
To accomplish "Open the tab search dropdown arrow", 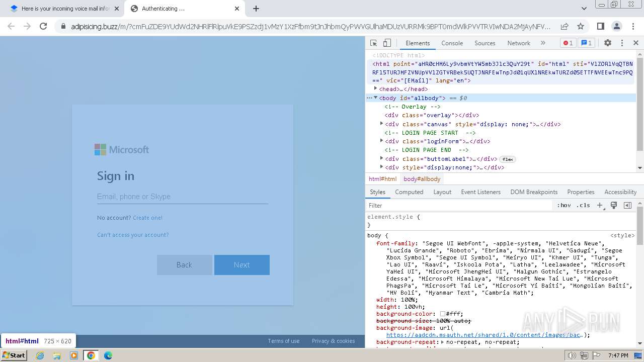I will (x=584, y=9).
